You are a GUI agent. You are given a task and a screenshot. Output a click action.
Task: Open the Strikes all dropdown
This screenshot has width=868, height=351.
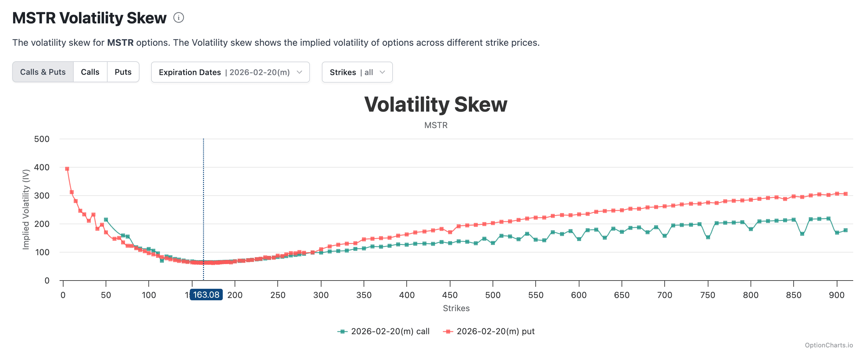(x=357, y=72)
